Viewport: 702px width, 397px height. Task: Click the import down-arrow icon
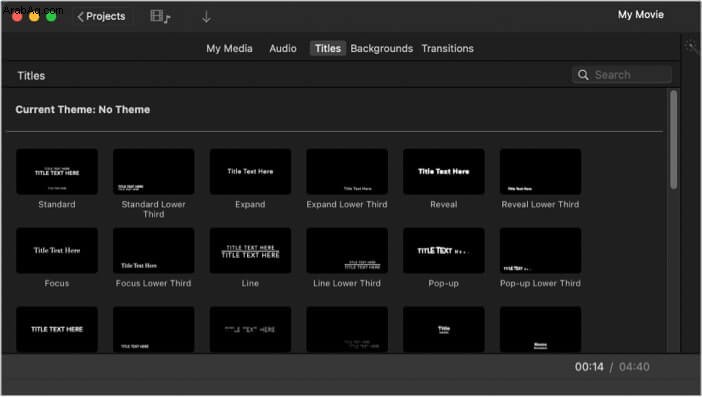click(x=206, y=17)
